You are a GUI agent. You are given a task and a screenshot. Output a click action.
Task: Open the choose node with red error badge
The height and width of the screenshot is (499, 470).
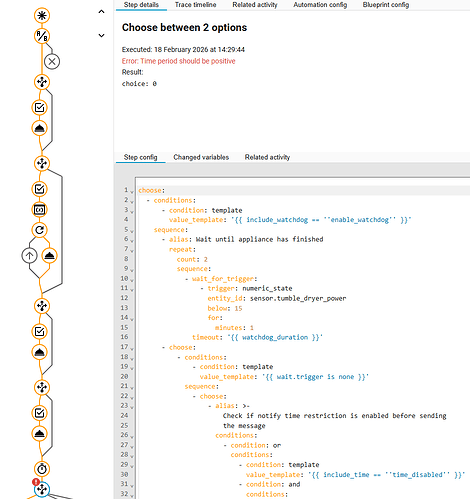[42, 489]
